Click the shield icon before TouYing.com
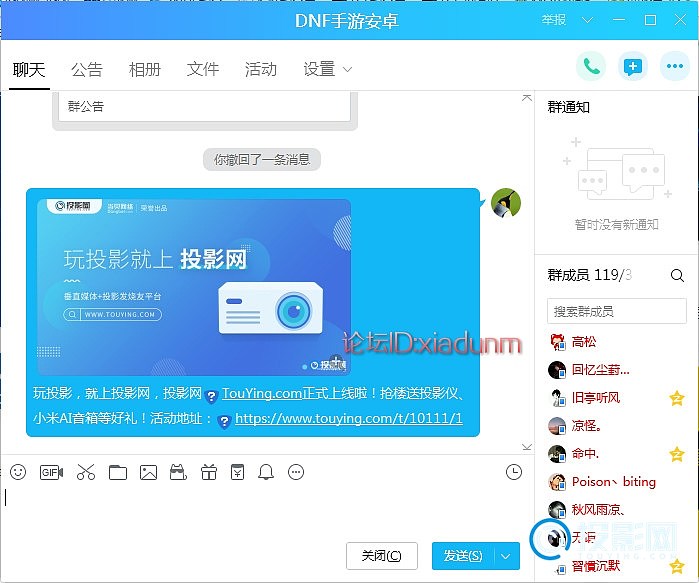The height and width of the screenshot is (583, 699). pos(211,395)
